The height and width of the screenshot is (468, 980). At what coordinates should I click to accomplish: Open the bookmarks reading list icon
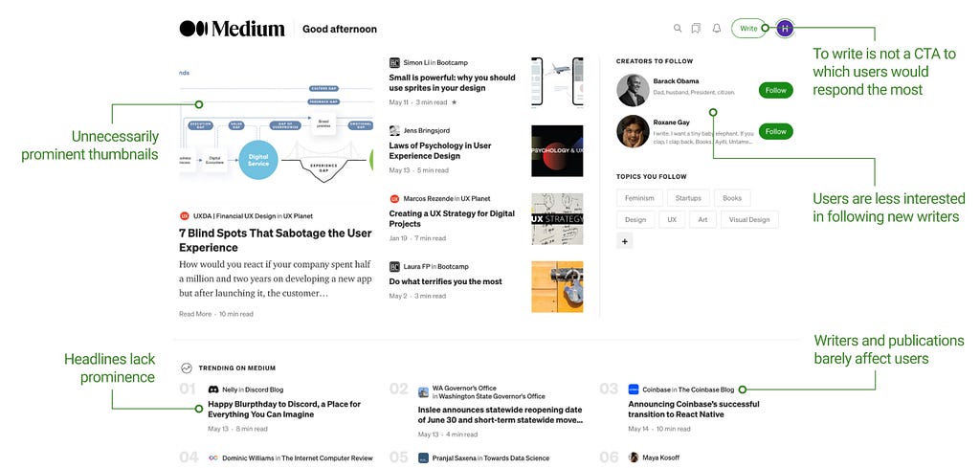pyautogui.click(x=696, y=28)
